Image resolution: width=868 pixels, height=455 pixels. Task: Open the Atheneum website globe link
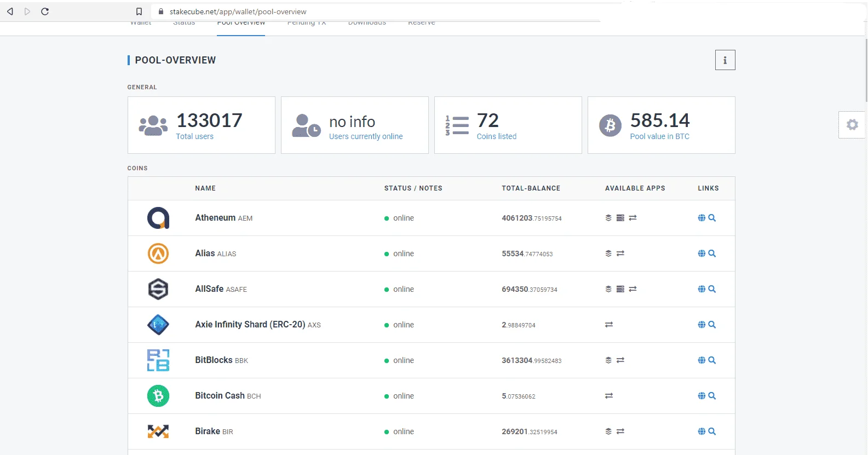point(702,218)
